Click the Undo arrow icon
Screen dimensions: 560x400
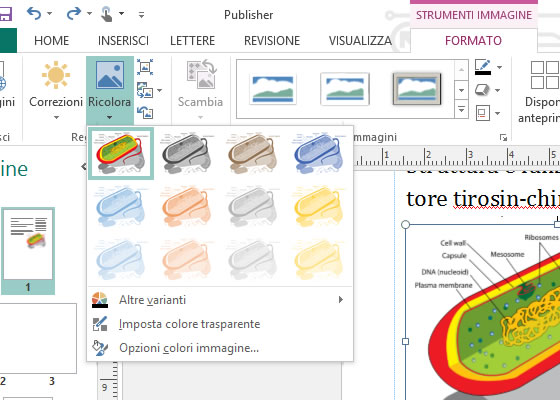pyautogui.click(x=34, y=14)
